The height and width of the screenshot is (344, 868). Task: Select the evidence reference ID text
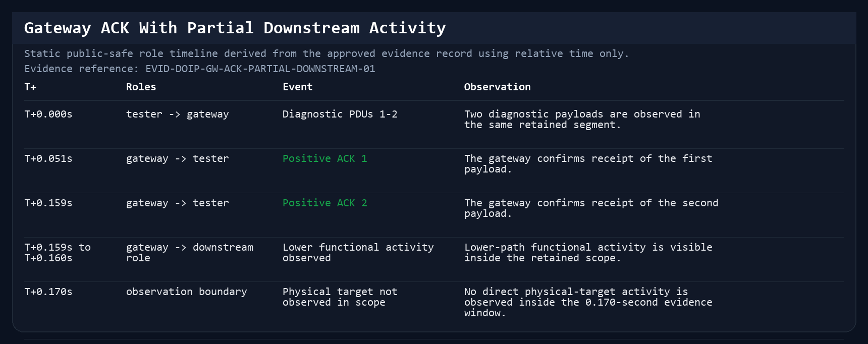point(260,69)
